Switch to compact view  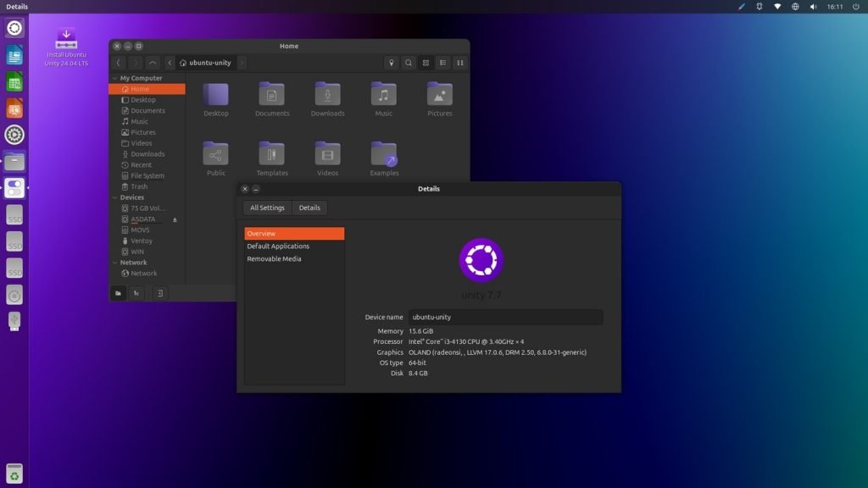click(x=459, y=63)
